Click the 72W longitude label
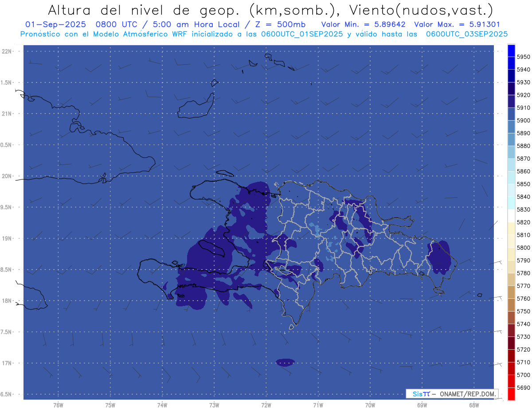 tap(266, 405)
